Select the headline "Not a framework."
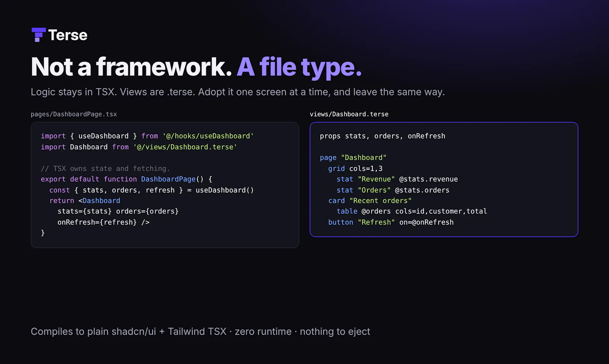 (132, 67)
